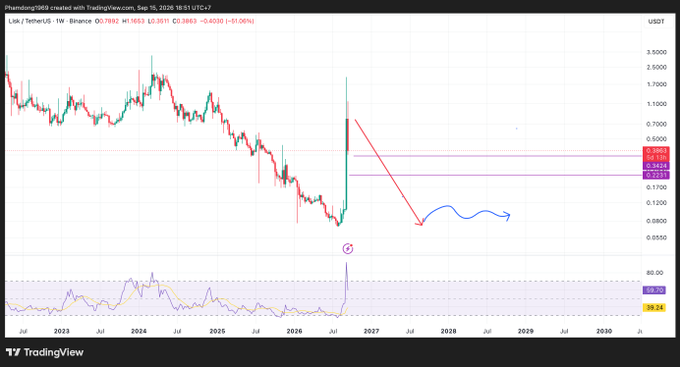
Task: Click the purple lightning event icon
Action: pos(348,249)
